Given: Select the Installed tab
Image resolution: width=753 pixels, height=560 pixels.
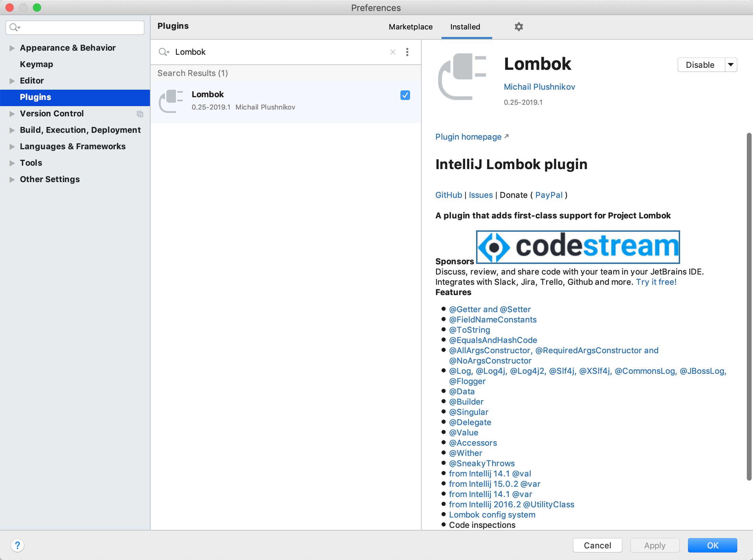Looking at the screenshot, I should tap(465, 26).
